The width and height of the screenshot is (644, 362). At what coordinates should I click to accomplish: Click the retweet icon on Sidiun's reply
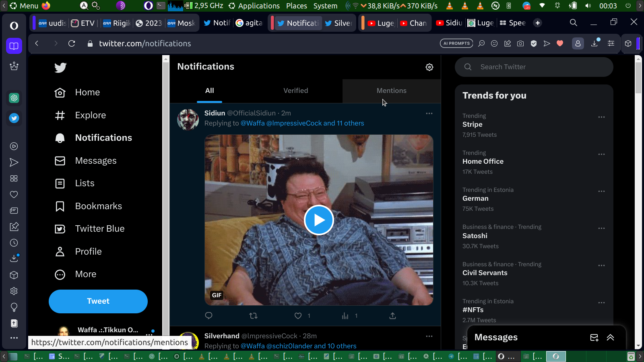pos(253,316)
